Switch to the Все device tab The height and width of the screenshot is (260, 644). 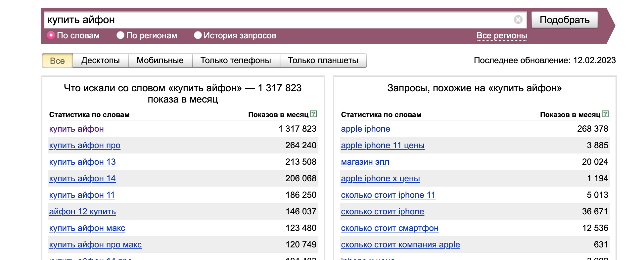pyautogui.click(x=57, y=61)
